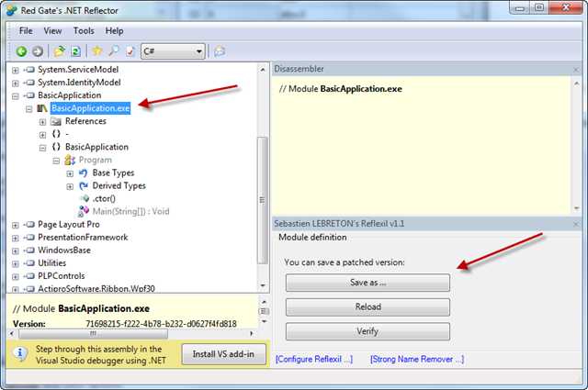Open the File menu
The width and height of the screenshot is (588, 390).
click(26, 30)
